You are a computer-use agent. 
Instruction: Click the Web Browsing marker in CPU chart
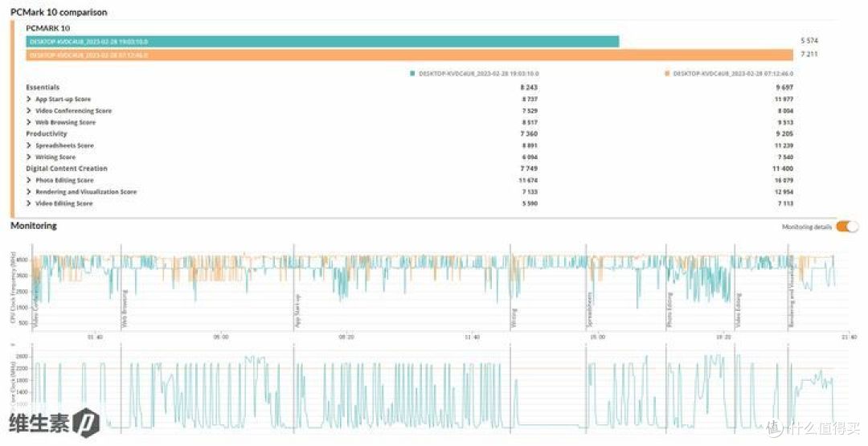(125, 309)
